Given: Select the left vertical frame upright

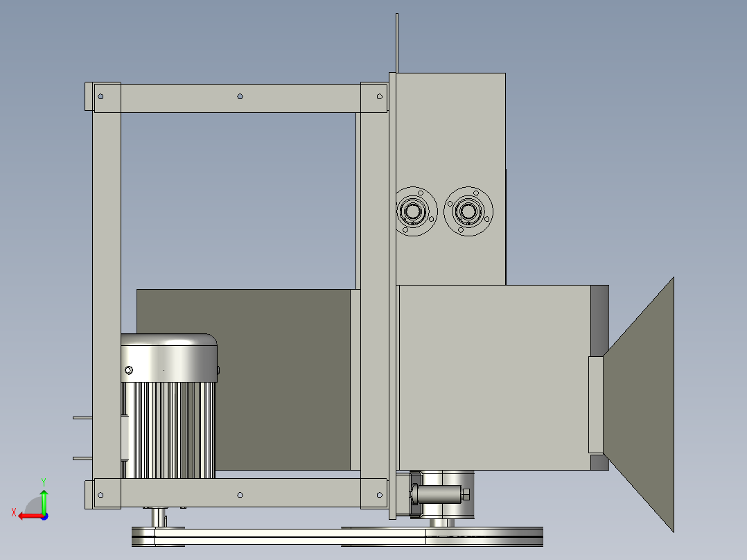Looking at the screenshot, I should point(106,295).
